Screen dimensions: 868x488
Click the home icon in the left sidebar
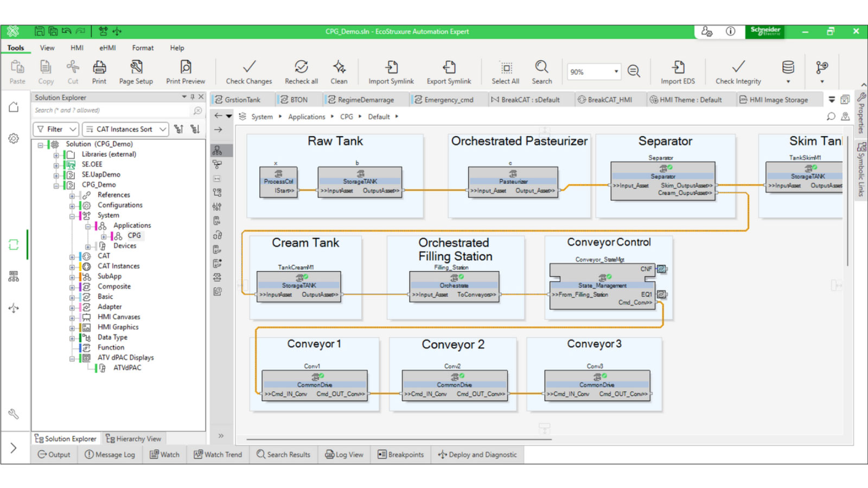pyautogui.click(x=14, y=107)
